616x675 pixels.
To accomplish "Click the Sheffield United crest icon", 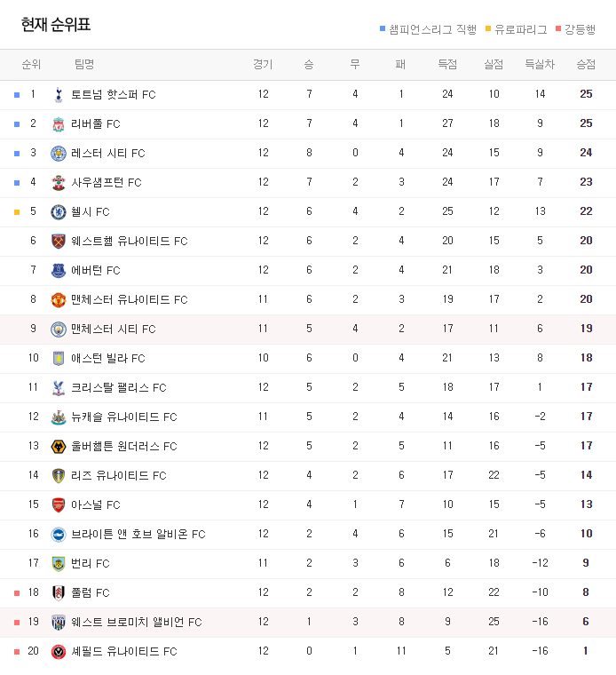I will 59,651.
